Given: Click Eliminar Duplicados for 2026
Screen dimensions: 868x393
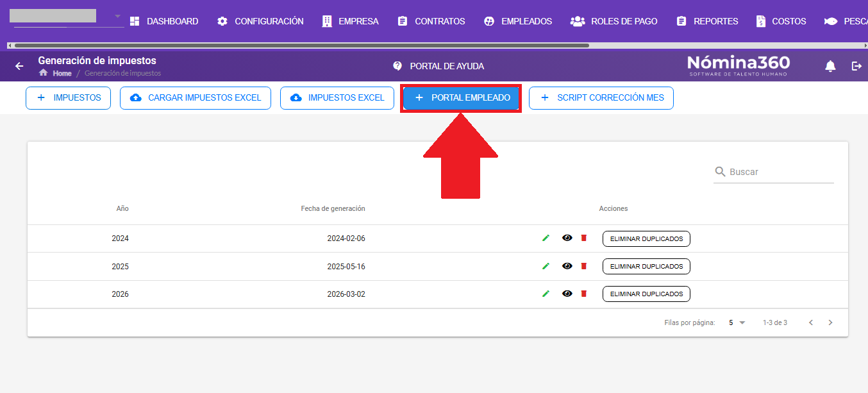Looking at the screenshot, I should pos(646,294).
